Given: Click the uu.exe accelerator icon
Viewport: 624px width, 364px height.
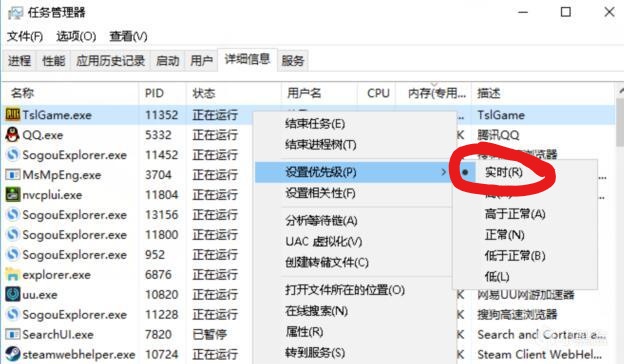Looking at the screenshot, I should click(x=12, y=294).
